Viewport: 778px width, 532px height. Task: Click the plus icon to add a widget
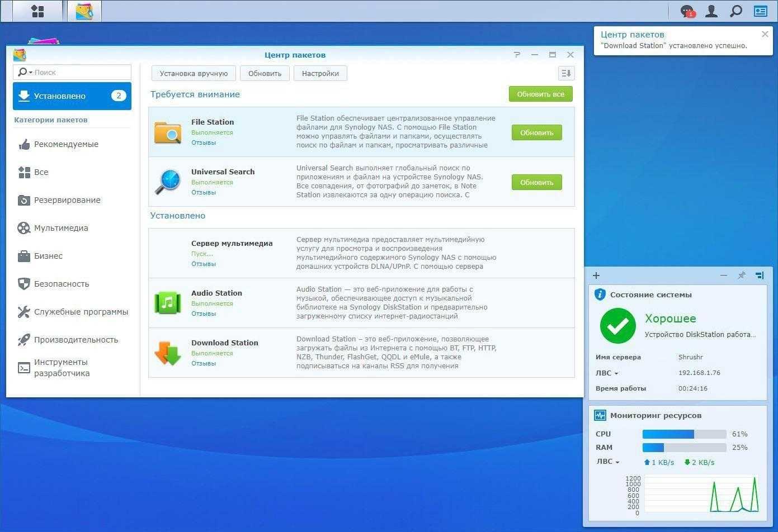tap(596, 275)
